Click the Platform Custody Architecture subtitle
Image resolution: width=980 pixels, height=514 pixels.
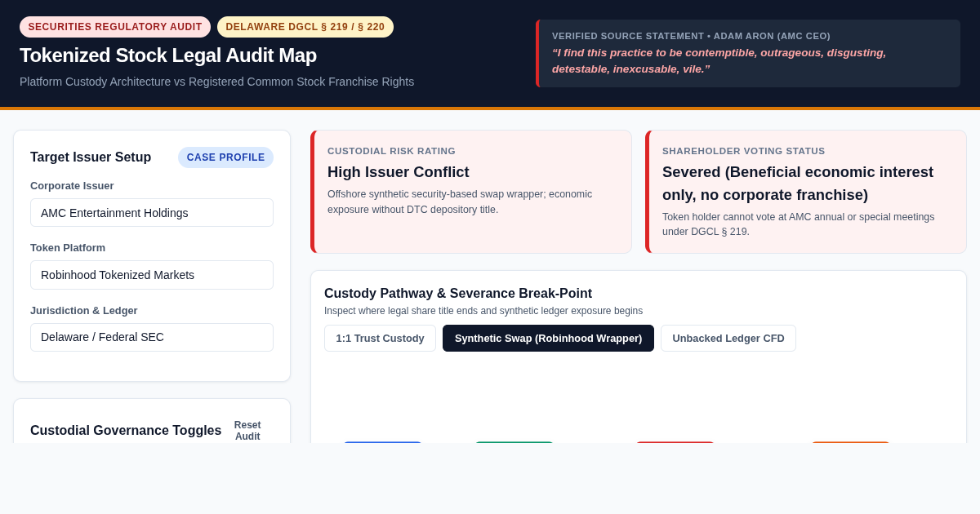(216, 82)
